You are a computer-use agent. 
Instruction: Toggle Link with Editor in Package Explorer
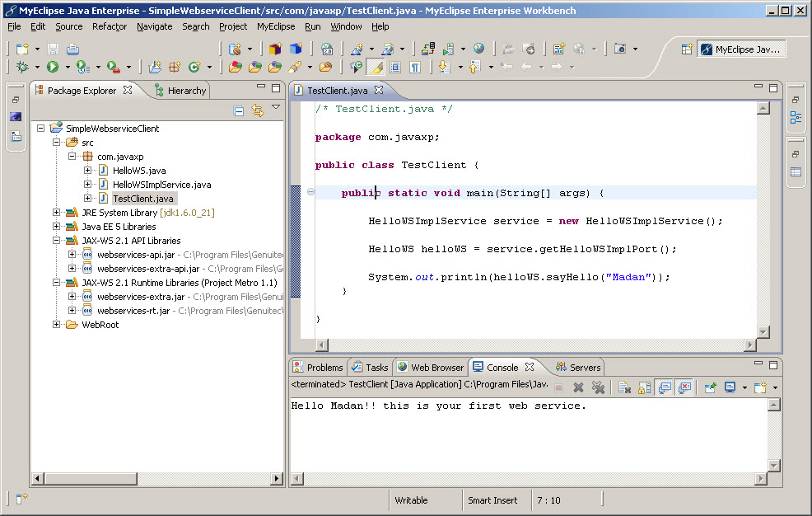[x=257, y=110]
